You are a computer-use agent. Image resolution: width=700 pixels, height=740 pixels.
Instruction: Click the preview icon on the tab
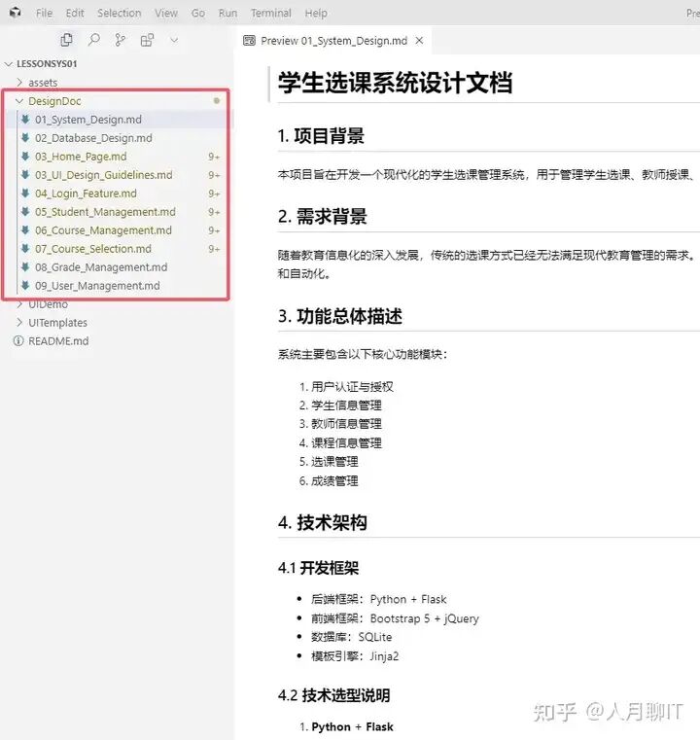click(x=249, y=41)
